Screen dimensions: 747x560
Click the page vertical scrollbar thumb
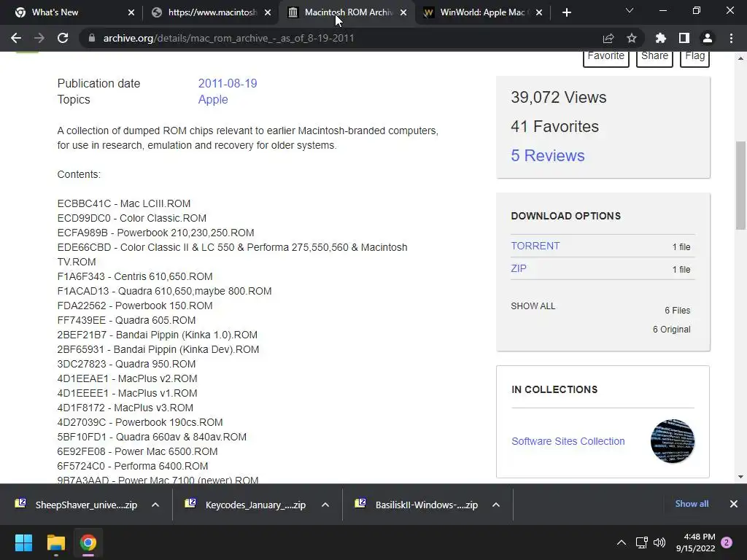point(740,185)
